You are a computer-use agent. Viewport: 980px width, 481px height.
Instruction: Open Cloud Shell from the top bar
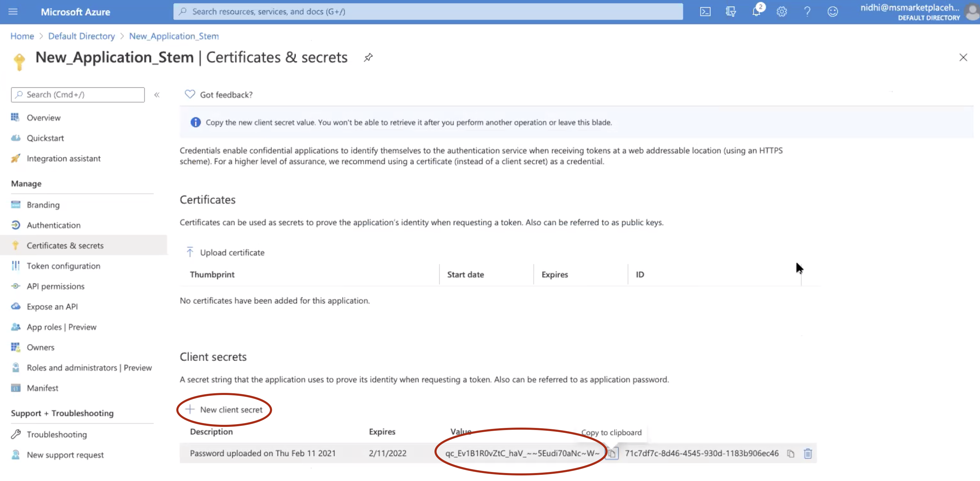(705, 11)
